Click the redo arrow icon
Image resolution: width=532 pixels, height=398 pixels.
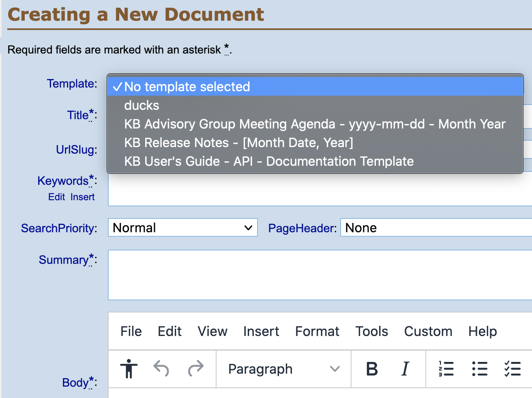(x=196, y=369)
